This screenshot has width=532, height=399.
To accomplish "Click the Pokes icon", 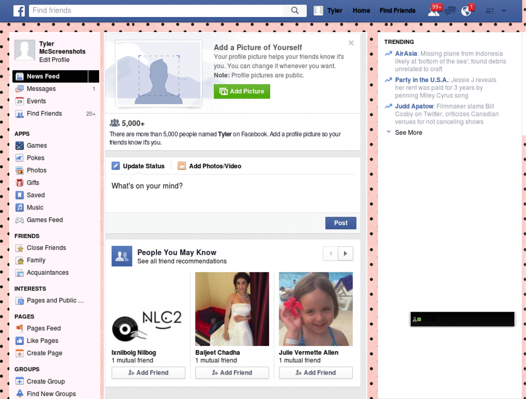I will [x=20, y=158].
